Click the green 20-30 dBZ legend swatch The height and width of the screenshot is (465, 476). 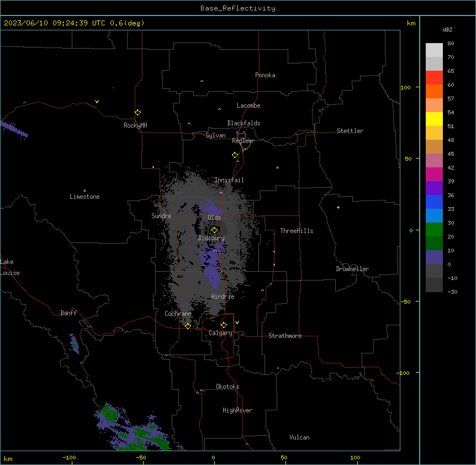point(434,230)
